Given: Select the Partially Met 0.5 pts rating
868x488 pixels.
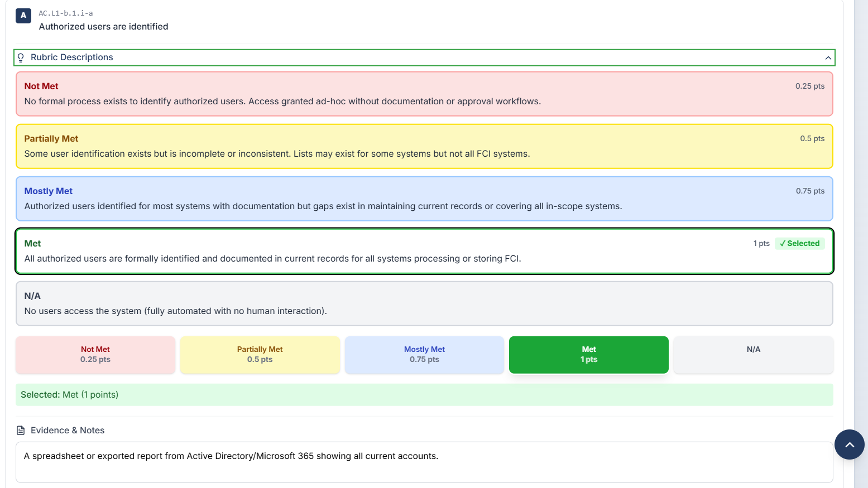Looking at the screenshot, I should point(260,355).
